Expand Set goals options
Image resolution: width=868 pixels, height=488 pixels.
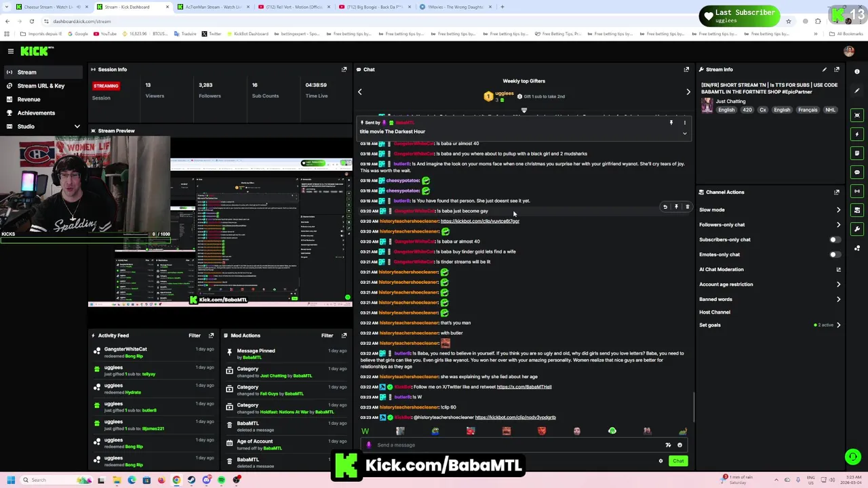[838, 325]
